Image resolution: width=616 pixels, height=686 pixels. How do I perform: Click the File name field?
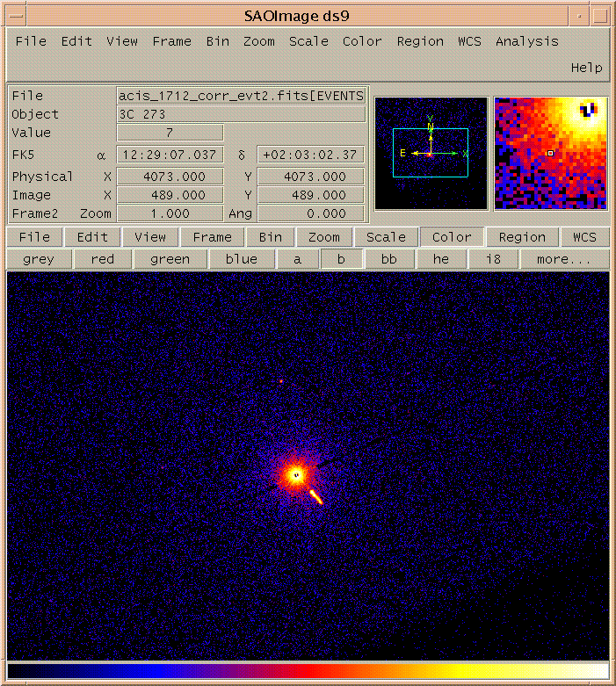coord(242,96)
